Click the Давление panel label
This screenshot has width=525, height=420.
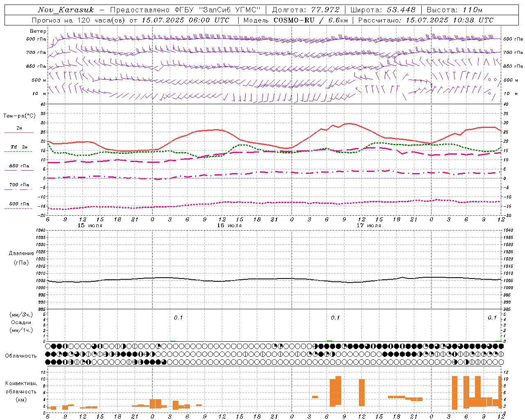click(x=21, y=253)
